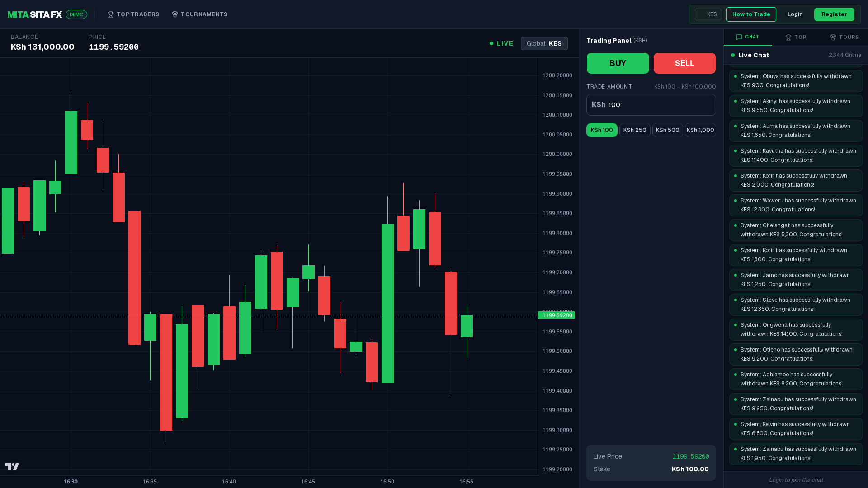Switch to the TOURS tab in the side panel
Viewport: 868px width, 488px height.
pos(844,37)
